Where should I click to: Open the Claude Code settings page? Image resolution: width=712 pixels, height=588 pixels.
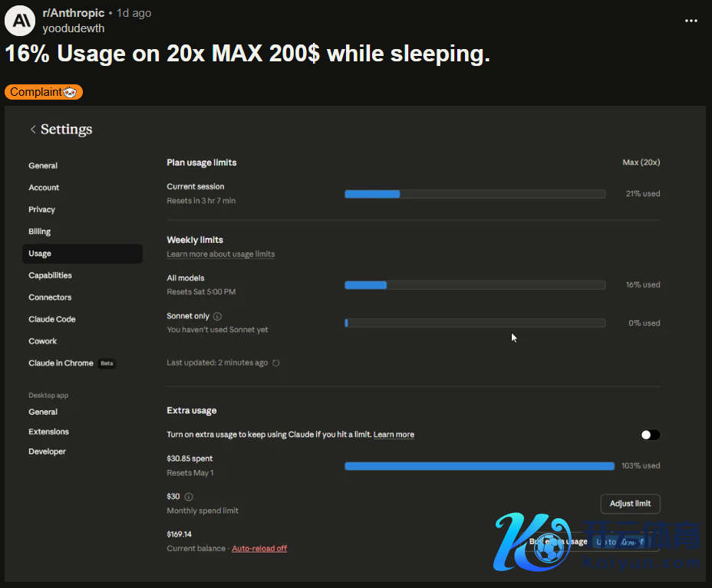click(52, 320)
